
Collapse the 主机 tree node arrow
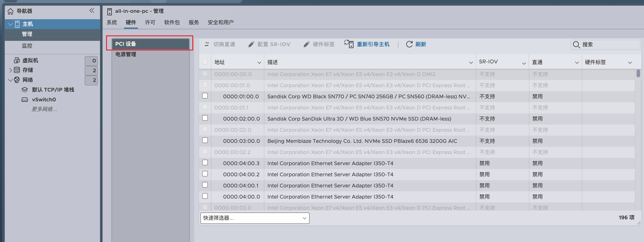point(10,24)
